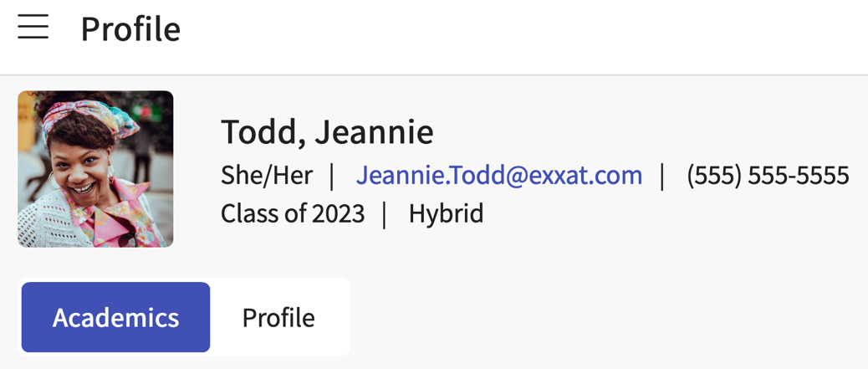Open the Jeannie.Todd@exxat.com email link

click(x=499, y=175)
